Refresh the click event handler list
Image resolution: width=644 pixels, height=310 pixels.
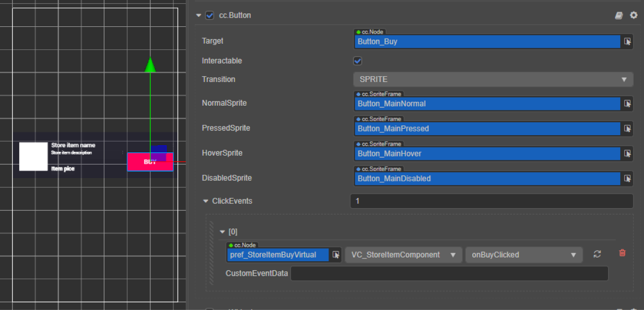(597, 254)
